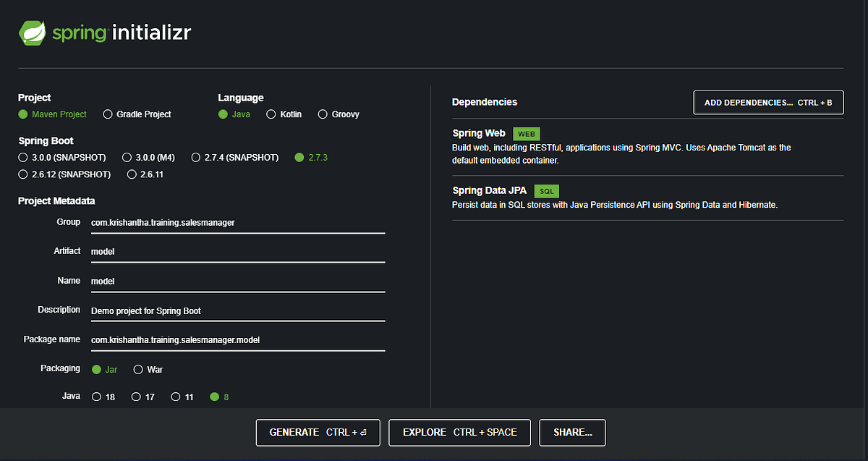Select the Maven Project radio button
Image resolution: width=868 pixels, height=461 pixels.
tap(23, 114)
